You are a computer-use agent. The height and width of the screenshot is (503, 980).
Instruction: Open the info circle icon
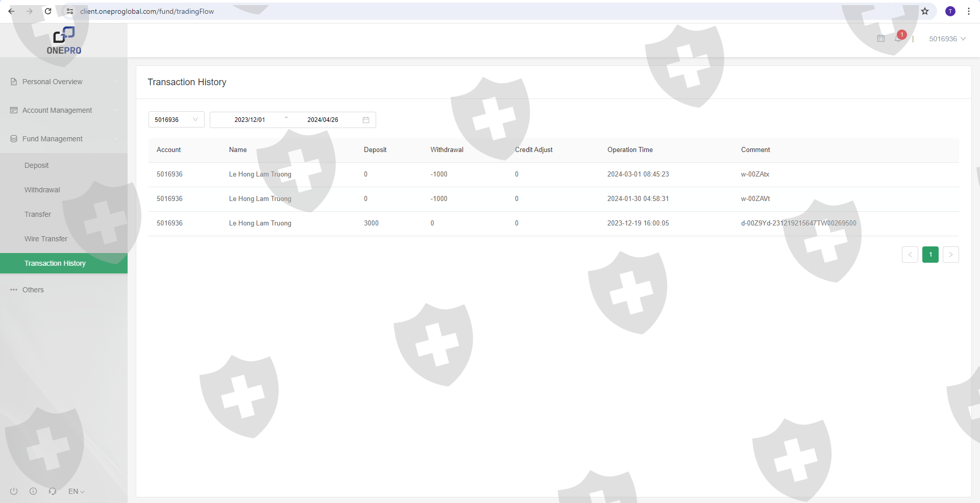[x=33, y=491]
